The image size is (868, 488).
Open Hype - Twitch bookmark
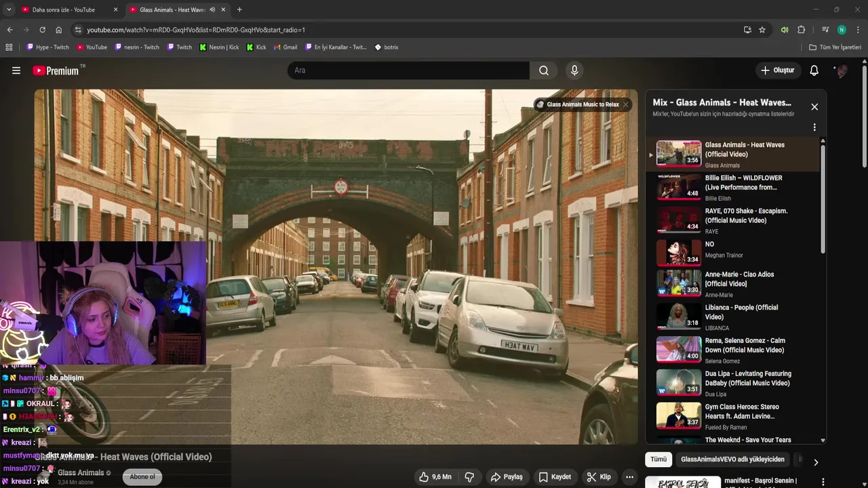[47, 47]
